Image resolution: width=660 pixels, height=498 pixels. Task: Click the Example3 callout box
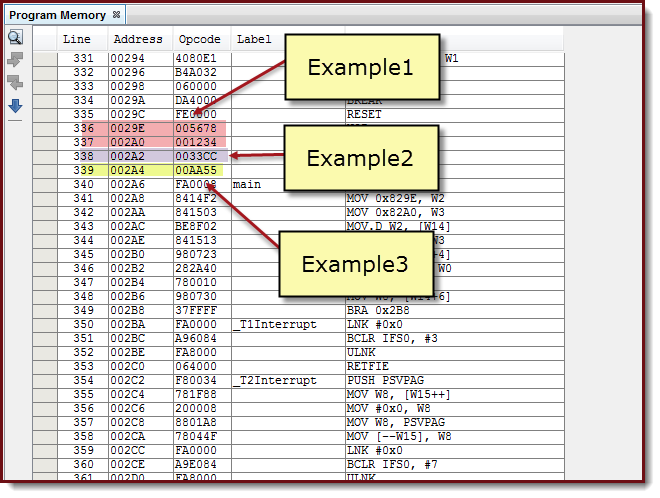click(x=357, y=265)
